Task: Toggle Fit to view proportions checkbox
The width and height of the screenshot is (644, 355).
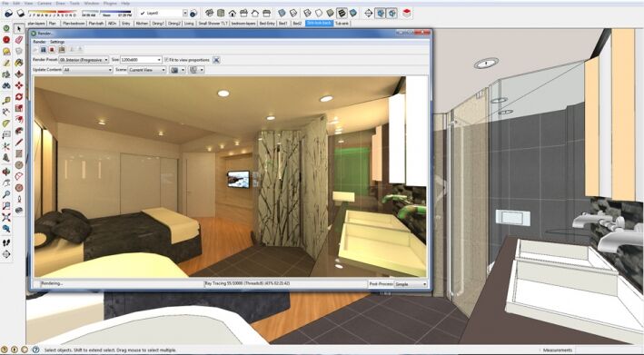Action: 166,60
